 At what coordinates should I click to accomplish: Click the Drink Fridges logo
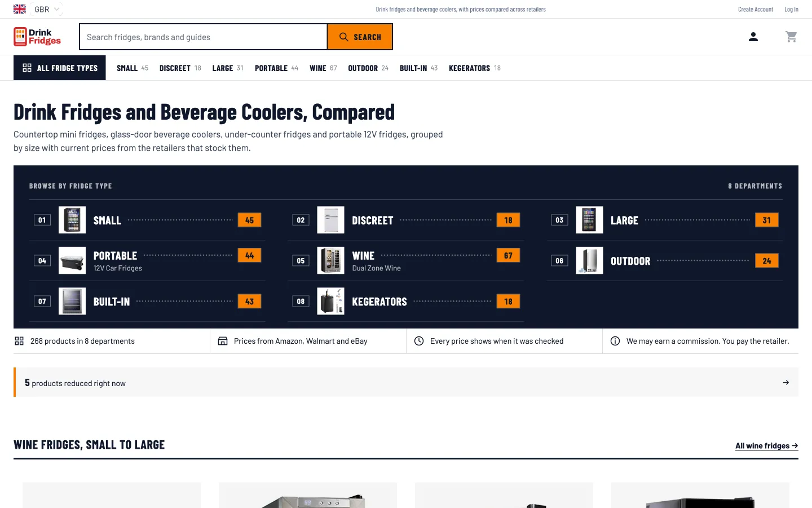[x=37, y=37]
